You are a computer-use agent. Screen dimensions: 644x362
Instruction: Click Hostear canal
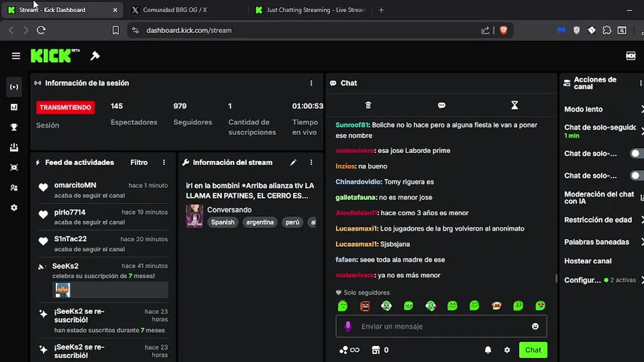(588, 261)
